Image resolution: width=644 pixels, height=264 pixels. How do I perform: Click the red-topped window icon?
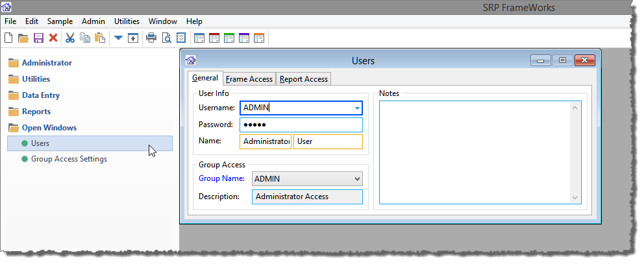coord(214,38)
